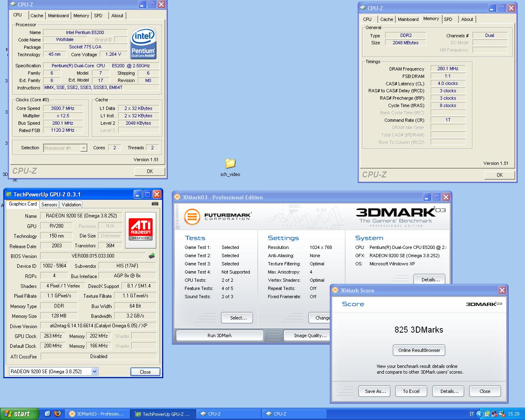Click the Messenger tray icon

tap(502, 414)
